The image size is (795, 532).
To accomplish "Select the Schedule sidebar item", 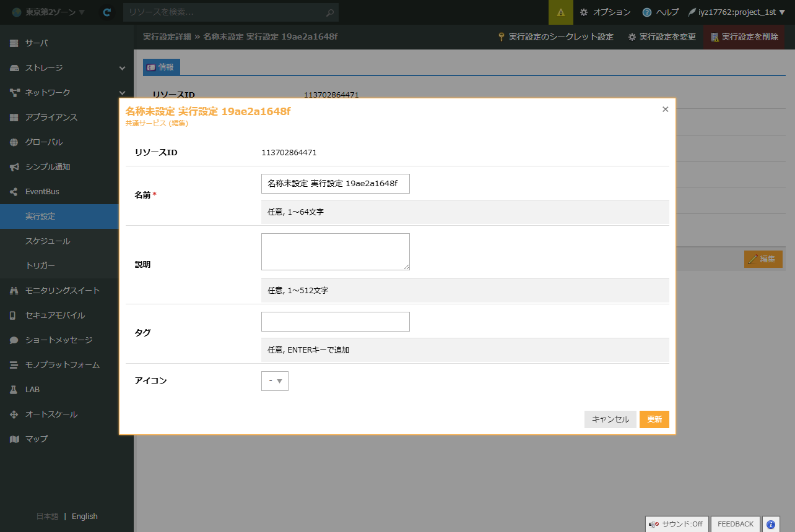I will click(x=48, y=241).
